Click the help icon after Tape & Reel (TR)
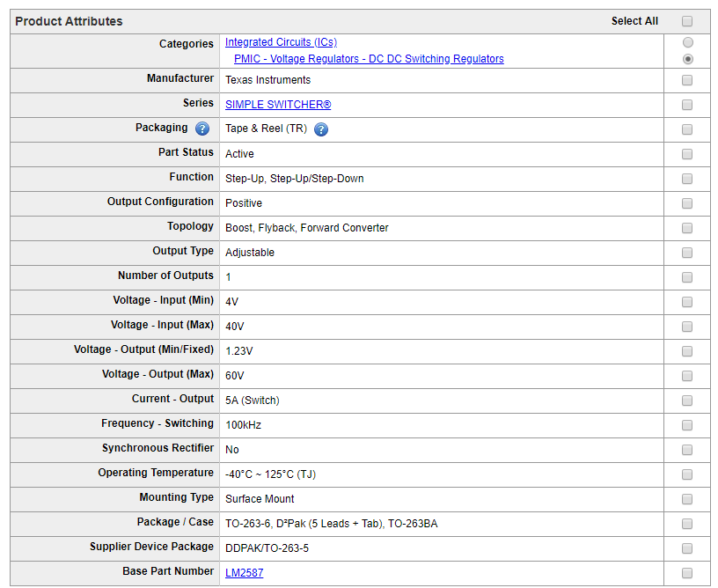The height and width of the screenshot is (588, 718). tap(321, 129)
